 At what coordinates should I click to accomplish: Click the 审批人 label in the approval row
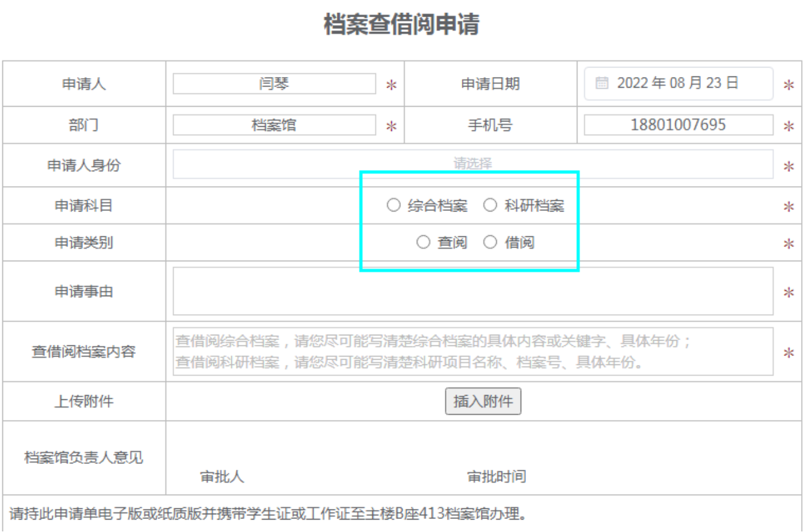(222, 476)
